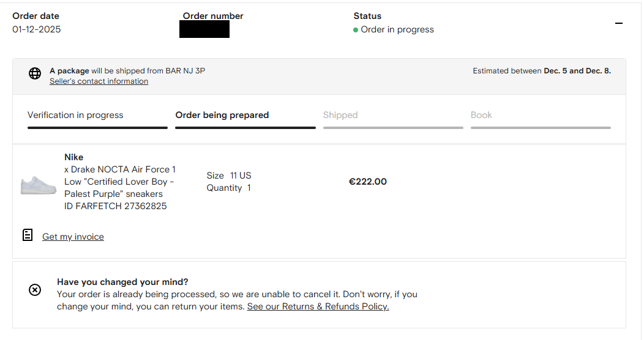The width and height of the screenshot is (644, 340).
Task: Click the NOCTA Air Force 1 product title
Action: tap(120, 182)
